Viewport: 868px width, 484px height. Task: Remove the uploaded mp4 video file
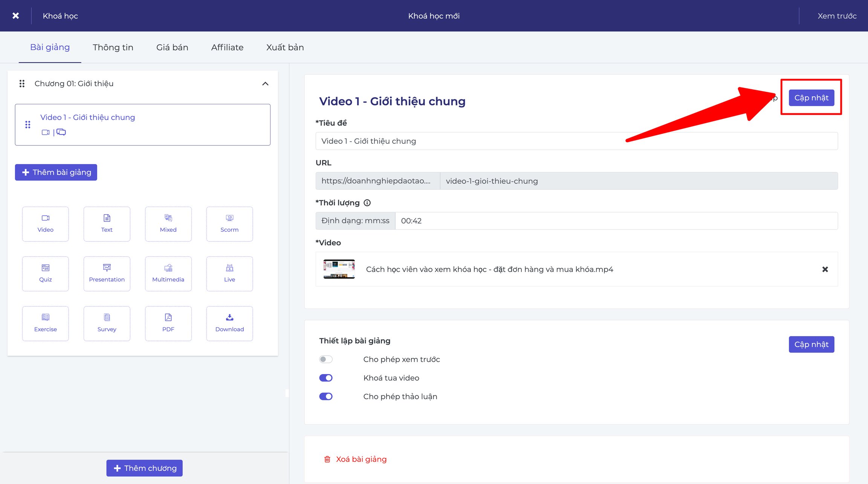click(825, 269)
